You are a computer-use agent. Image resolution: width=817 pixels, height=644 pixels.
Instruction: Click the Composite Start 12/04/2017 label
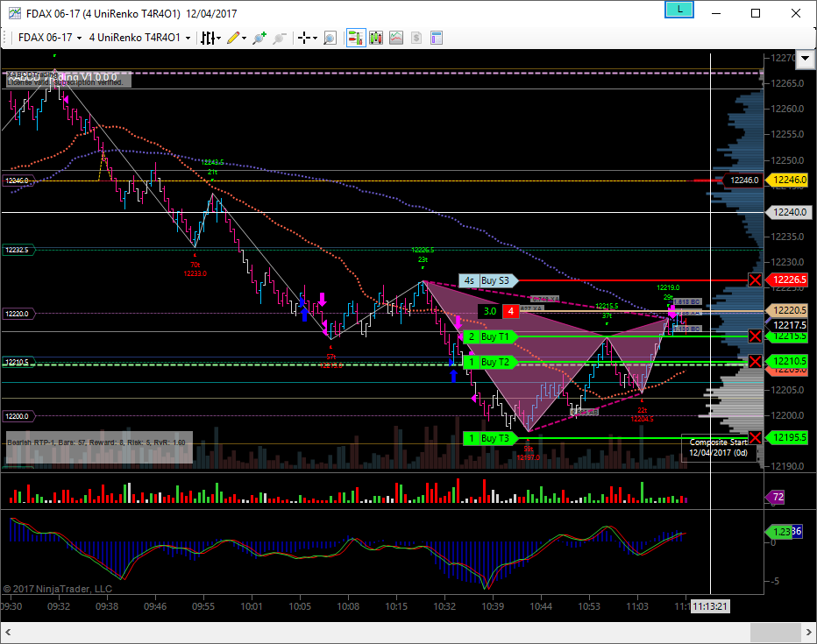pos(718,448)
